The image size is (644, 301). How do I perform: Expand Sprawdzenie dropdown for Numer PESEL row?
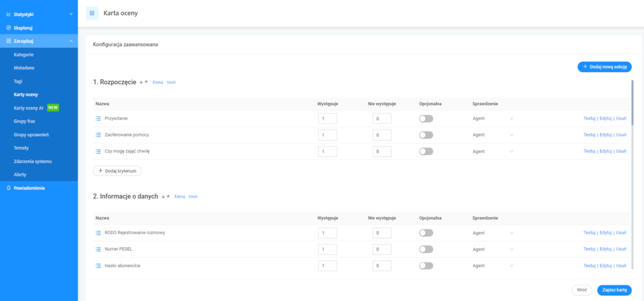click(493, 249)
